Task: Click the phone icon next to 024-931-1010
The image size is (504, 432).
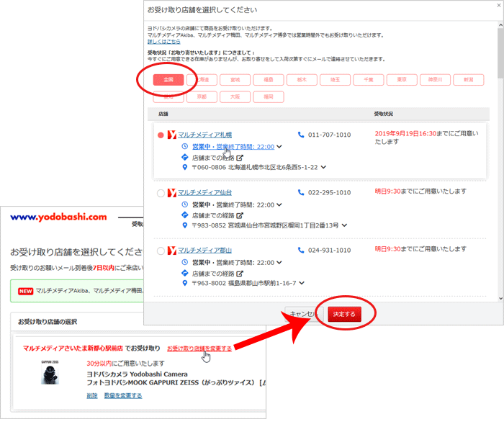Action: coord(301,250)
